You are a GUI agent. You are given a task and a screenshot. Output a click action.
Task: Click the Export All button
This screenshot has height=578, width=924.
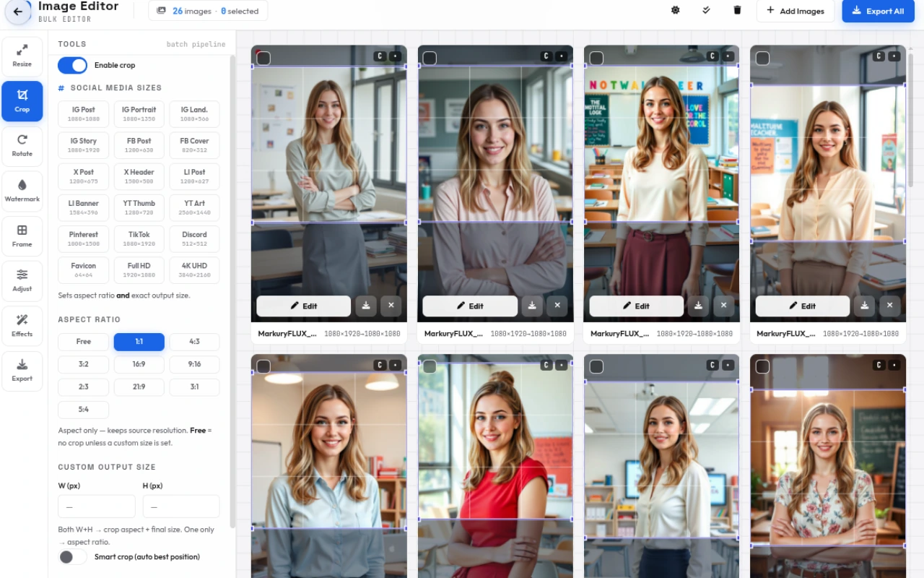[878, 11]
